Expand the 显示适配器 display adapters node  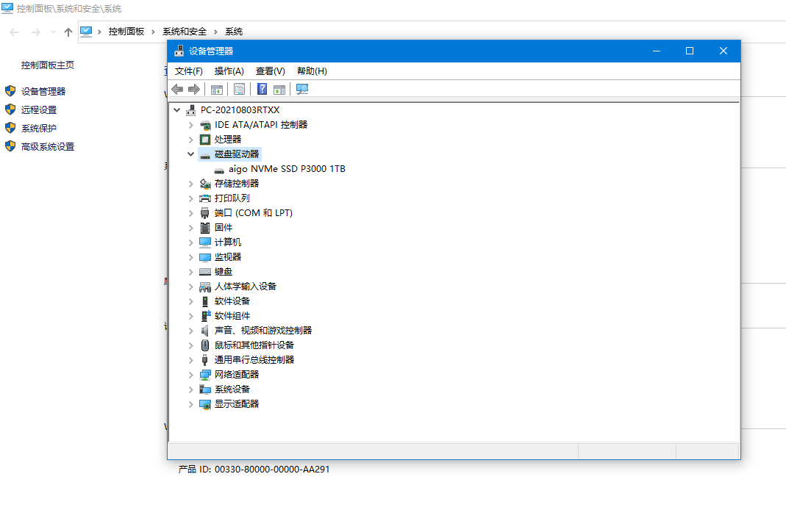click(190, 404)
